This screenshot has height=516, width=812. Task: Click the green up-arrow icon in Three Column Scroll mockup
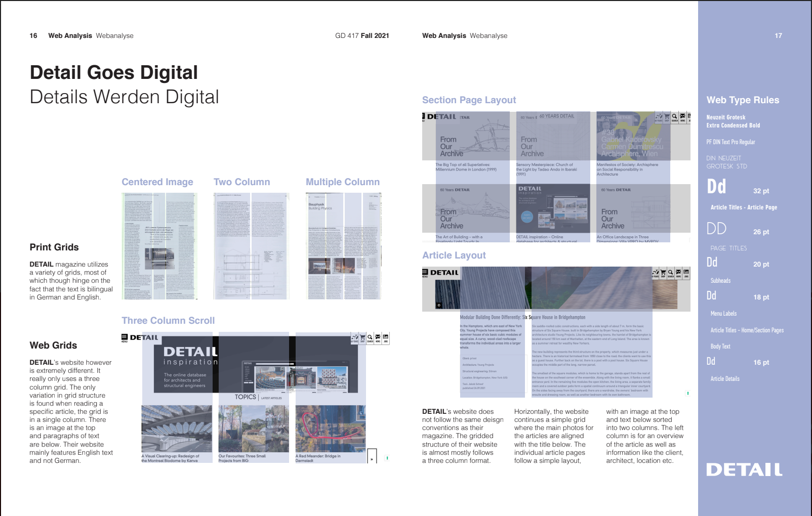(387, 458)
